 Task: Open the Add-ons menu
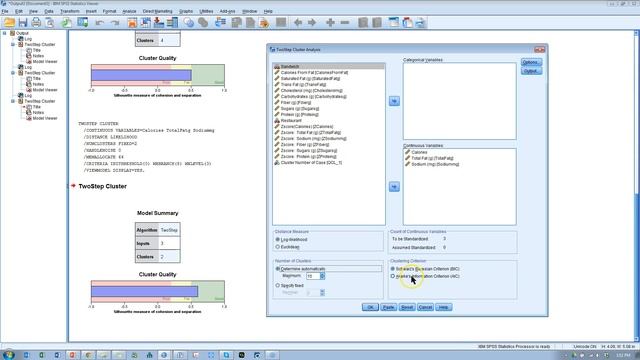click(227, 11)
